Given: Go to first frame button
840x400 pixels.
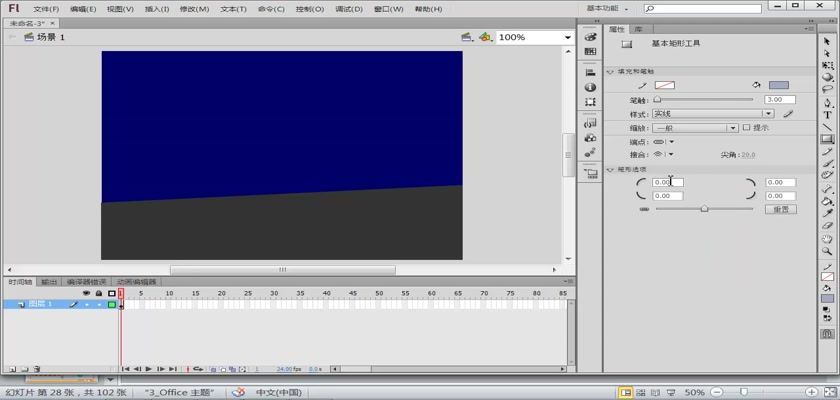Looking at the screenshot, I should click(x=125, y=369).
